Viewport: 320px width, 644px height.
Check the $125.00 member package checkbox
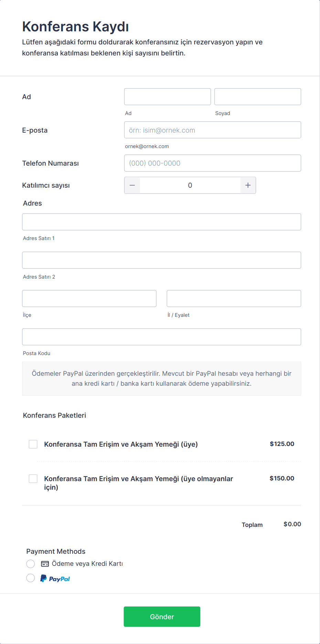click(33, 444)
